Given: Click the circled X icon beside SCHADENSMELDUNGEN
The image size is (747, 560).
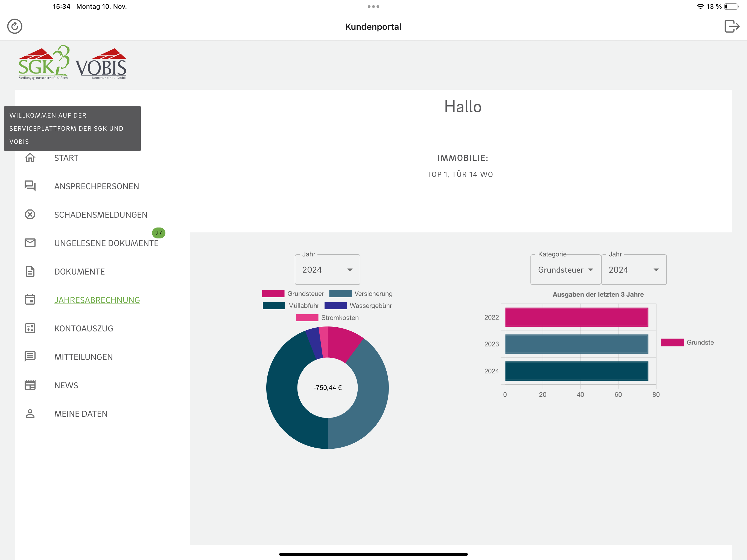Looking at the screenshot, I should pos(30,214).
